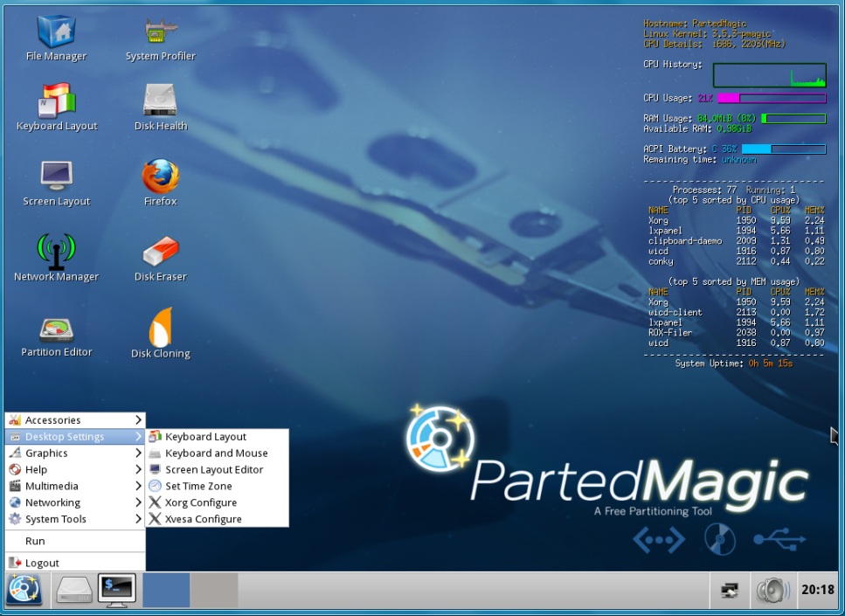This screenshot has height=616, width=845.
Task: Click the System Tools gear icon
Action: click(x=15, y=518)
